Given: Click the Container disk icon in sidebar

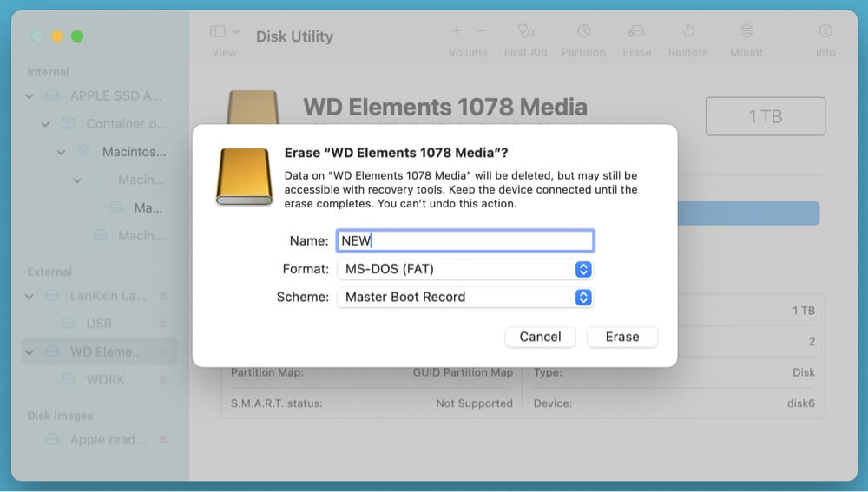Looking at the screenshot, I should click(x=68, y=123).
